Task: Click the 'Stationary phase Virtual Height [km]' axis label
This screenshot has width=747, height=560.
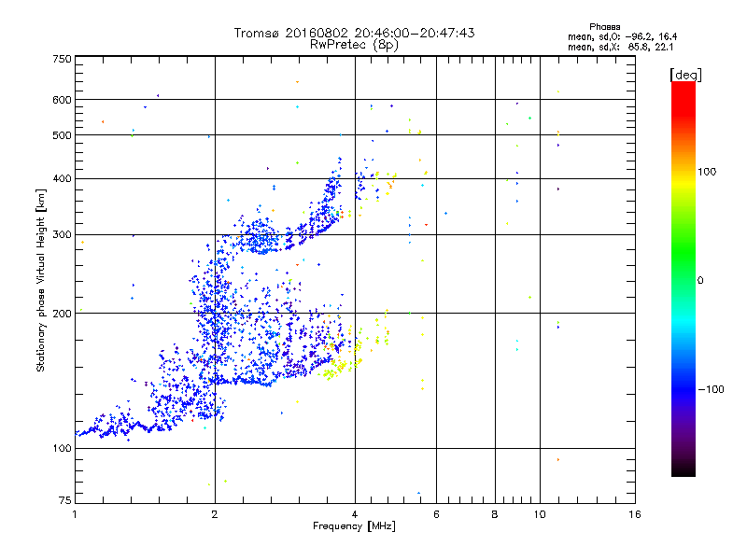Action: 40,280
